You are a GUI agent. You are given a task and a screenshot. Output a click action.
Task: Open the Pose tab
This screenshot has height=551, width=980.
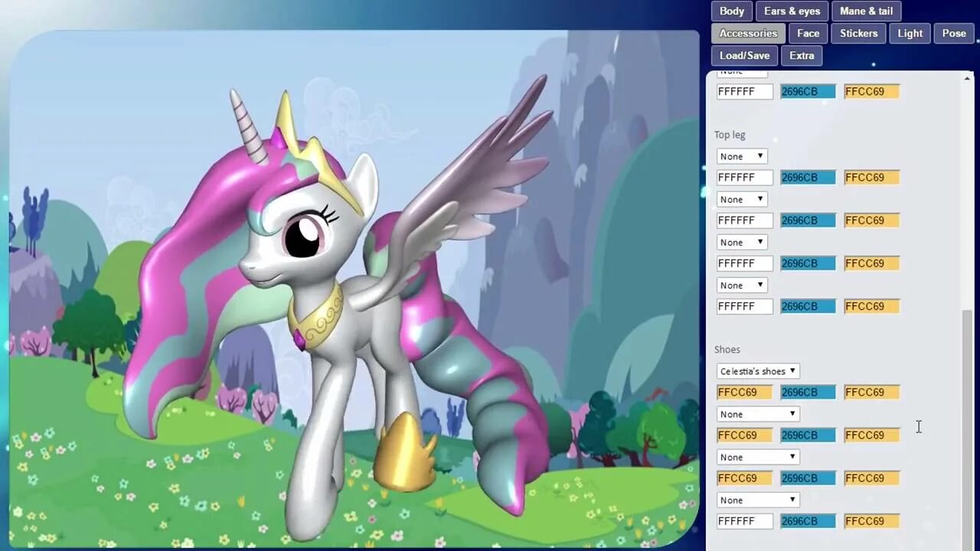coord(954,33)
